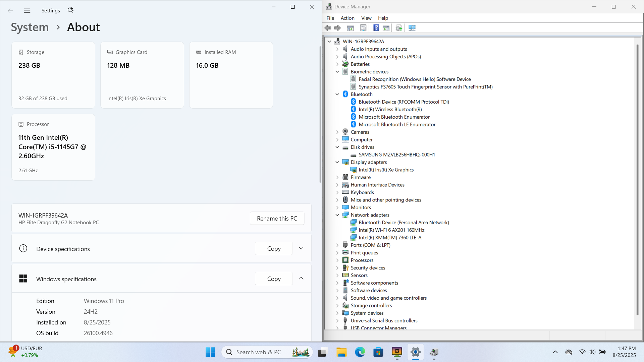The width and height of the screenshot is (644, 362).
Task: Select the Biometric devices fingerprint icon
Action: [345, 72]
